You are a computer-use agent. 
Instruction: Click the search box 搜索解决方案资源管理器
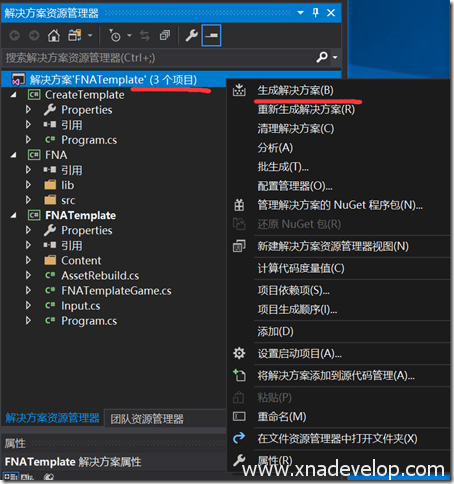click(x=158, y=58)
